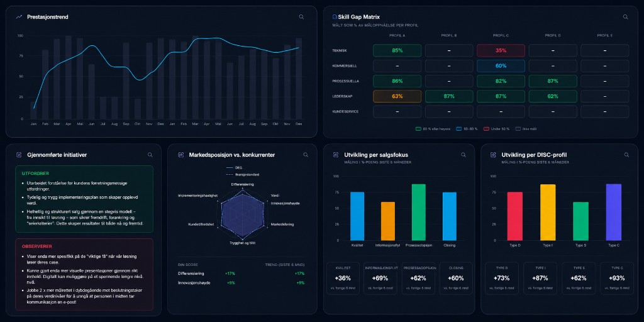Click the search icon in the Skill Gap Matrix panel
Viewport: 644px width, 322px height.
pyautogui.click(x=626, y=17)
